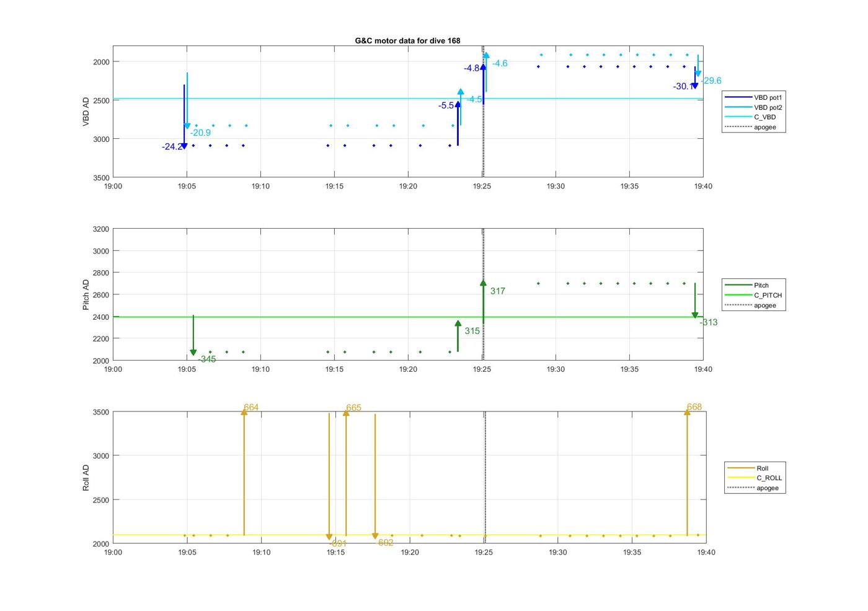The image size is (868, 611).
Task: Click the 'VBD AD' y-axis label
Action: point(86,112)
